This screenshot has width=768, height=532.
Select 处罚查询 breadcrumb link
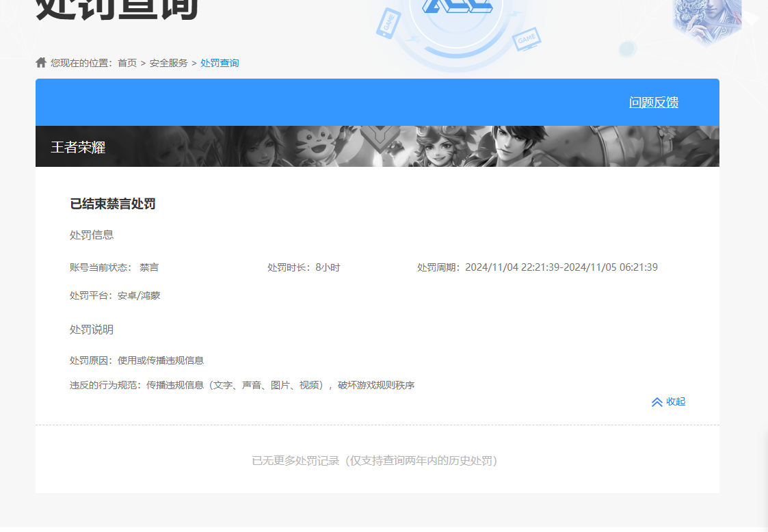click(x=220, y=63)
